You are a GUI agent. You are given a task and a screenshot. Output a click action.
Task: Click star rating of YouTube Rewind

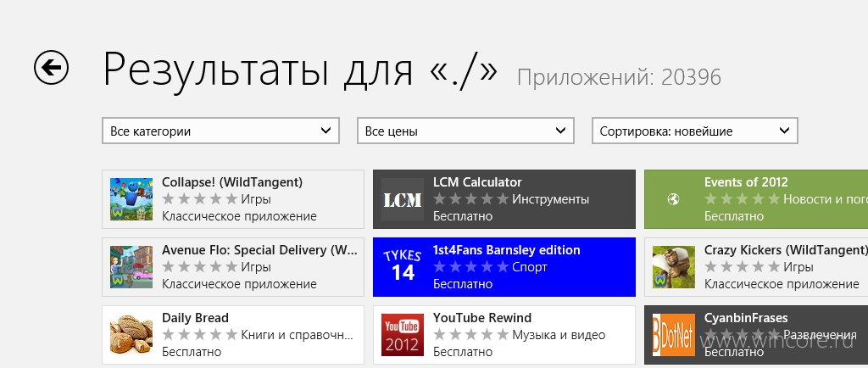coord(470,334)
